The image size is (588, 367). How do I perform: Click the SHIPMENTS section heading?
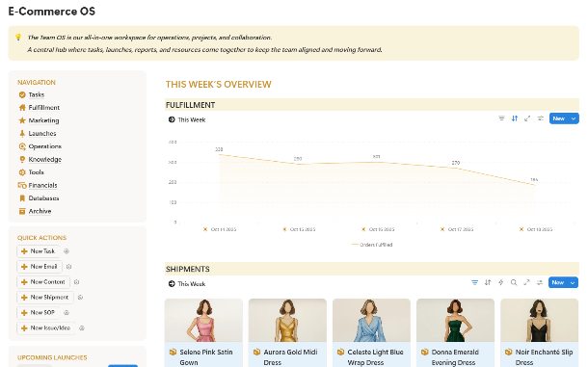point(188,269)
